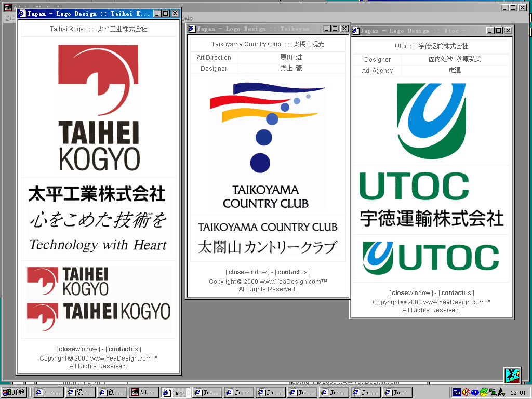Click the large Taihei Kogyo red logo image
The height and width of the screenshot is (399, 532).
coord(99,108)
